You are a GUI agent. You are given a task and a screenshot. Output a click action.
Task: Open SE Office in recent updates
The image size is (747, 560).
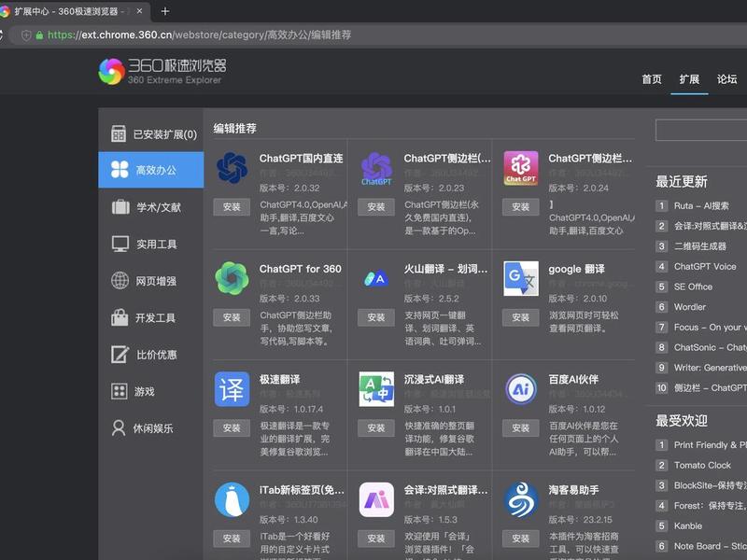pyautogui.click(x=693, y=287)
